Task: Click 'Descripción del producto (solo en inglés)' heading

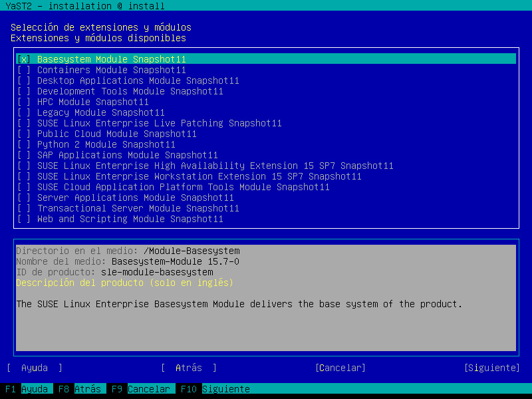Action: click(124, 283)
